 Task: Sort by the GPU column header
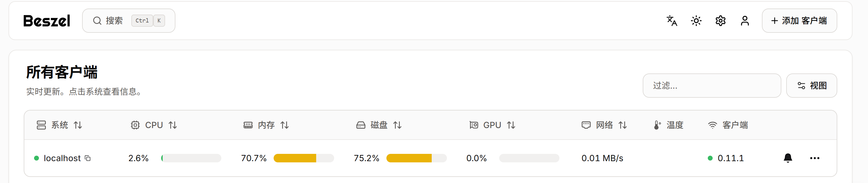[x=492, y=125]
